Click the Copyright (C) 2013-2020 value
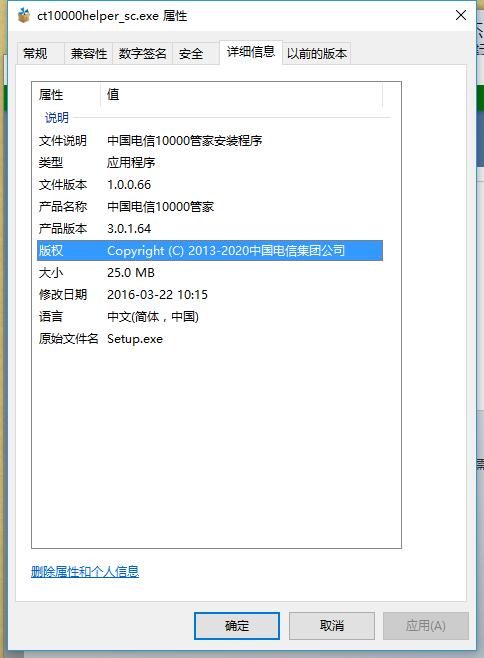 click(x=226, y=251)
